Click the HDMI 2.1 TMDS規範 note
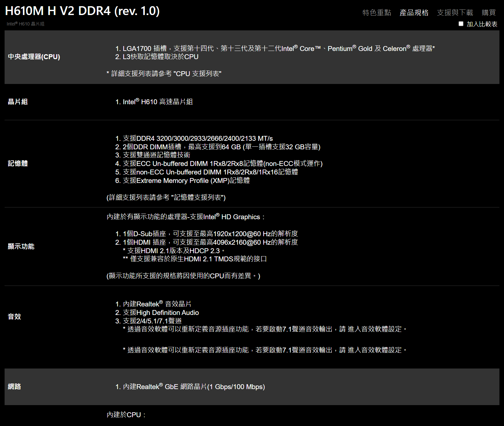The image size is (504, 426). click(x=195, y=259)
